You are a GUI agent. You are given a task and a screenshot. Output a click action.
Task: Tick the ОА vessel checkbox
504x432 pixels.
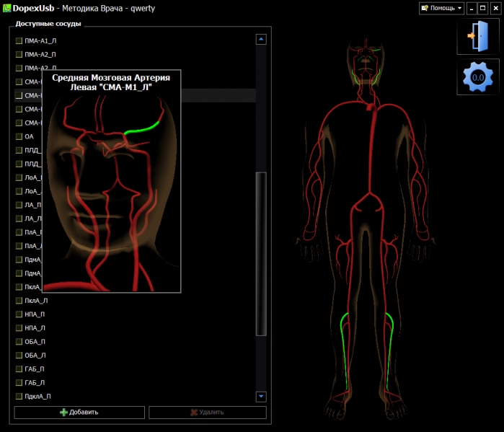pos(19,136)
